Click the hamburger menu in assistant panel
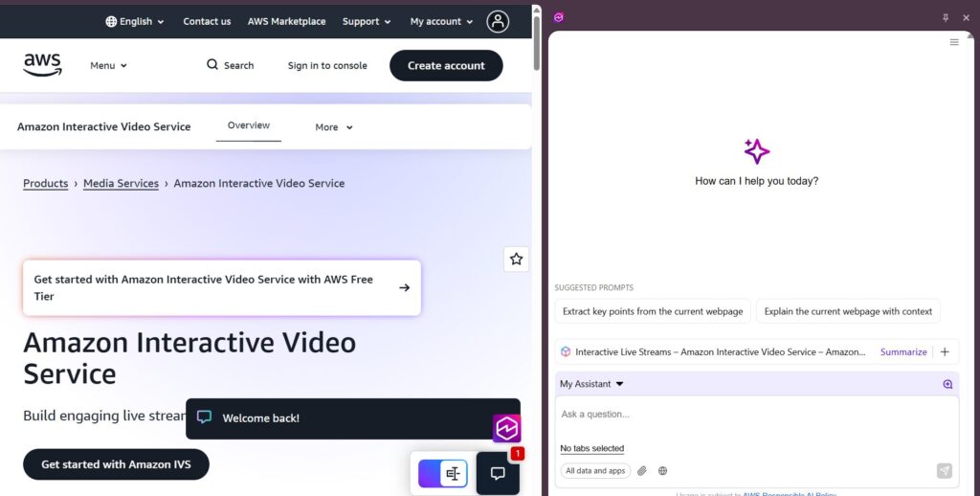 point(953,42)
